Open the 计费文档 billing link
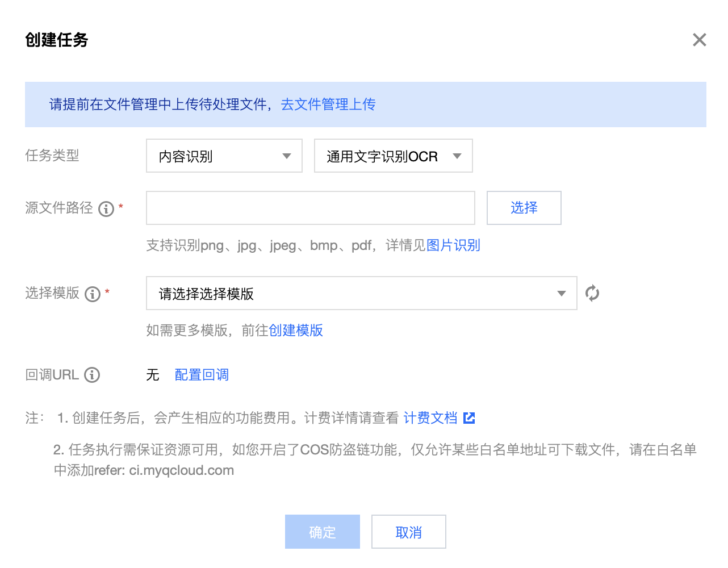Viewport: 728px width, 568px height. (430, 418)
